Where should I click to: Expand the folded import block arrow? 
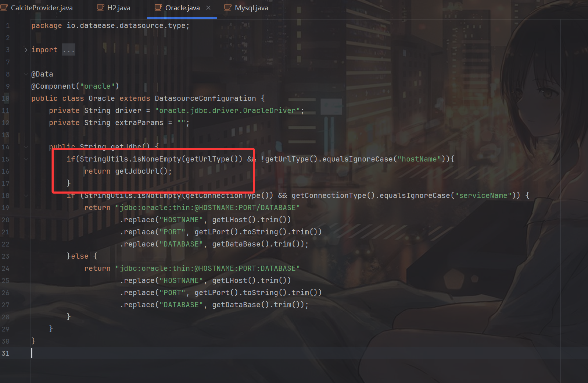(26, 50)
